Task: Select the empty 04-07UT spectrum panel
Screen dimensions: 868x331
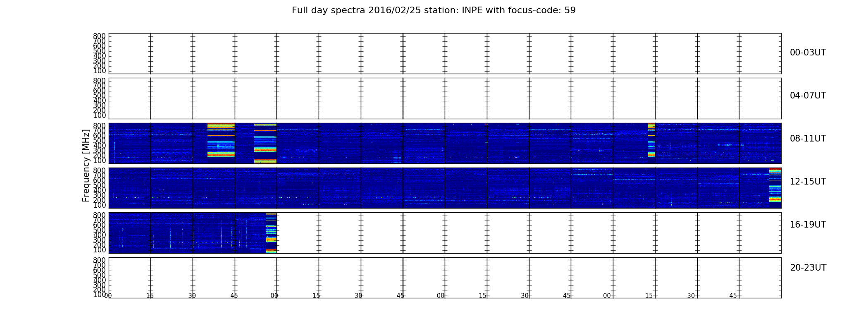Action: pyautogui.click(x=445, y=98)
